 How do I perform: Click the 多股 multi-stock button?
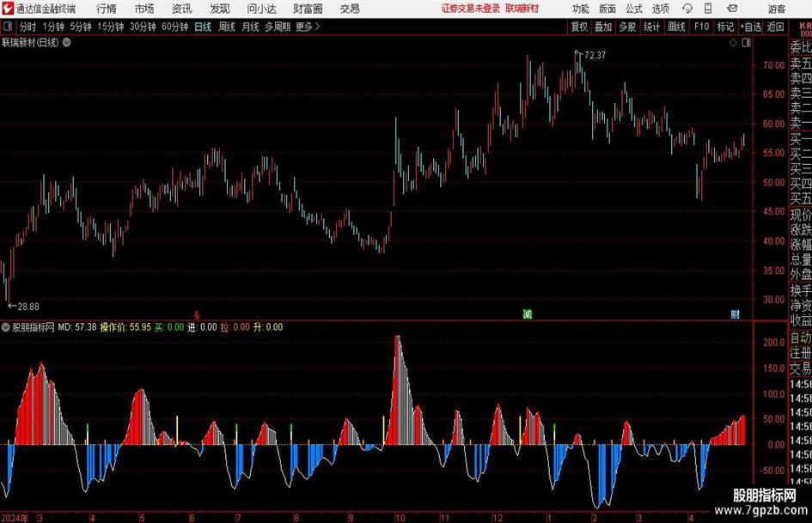(x=627, y=27)
